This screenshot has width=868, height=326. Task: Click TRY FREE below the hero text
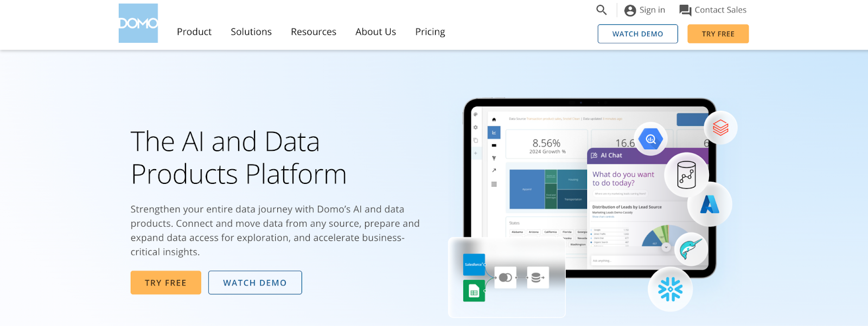(x=166, y=283)
